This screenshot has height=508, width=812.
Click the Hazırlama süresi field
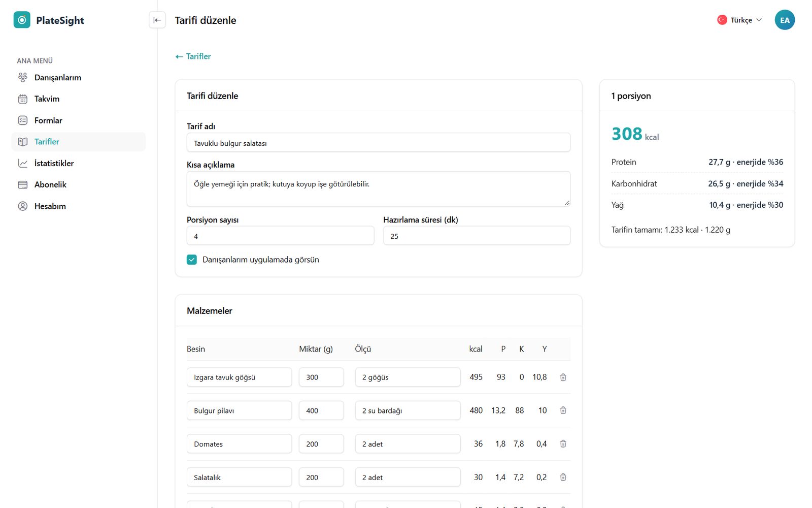[477, 236]
